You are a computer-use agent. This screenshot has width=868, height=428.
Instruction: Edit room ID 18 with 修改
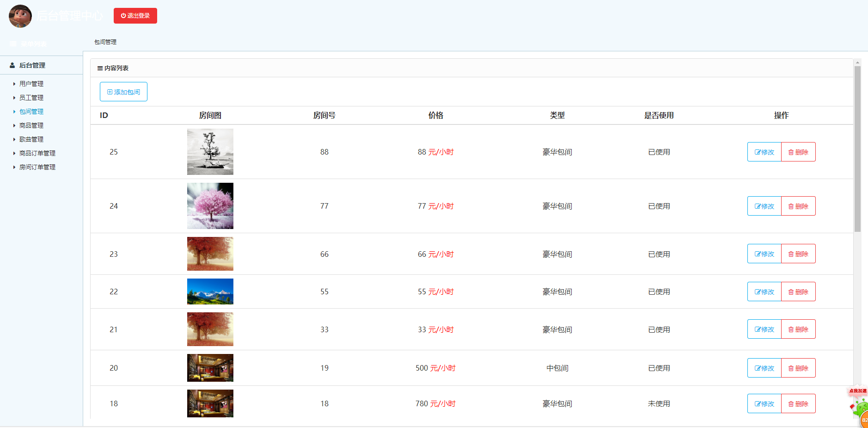pos(764,403)
